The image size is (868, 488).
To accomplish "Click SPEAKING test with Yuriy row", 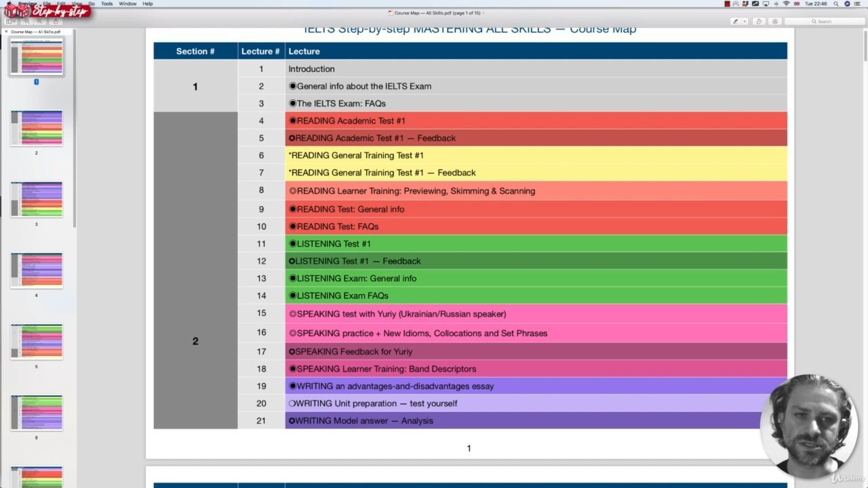I will pos(536,314).
